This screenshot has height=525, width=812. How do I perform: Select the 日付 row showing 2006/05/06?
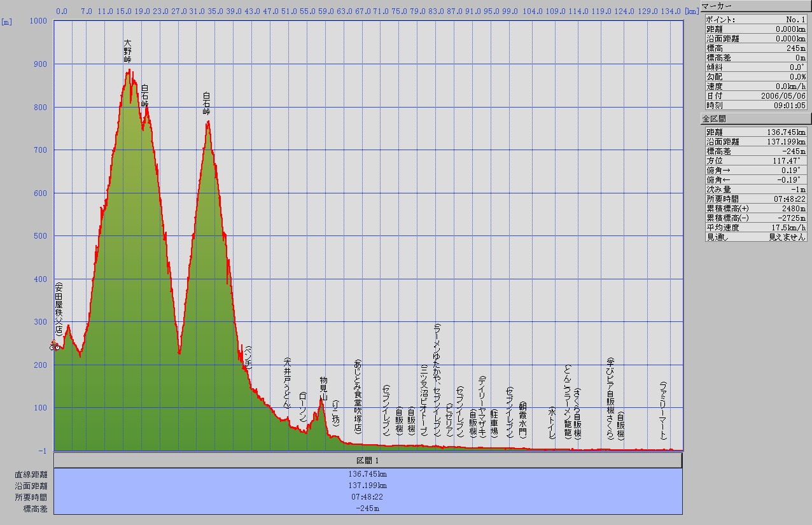[x=756, y=95]
